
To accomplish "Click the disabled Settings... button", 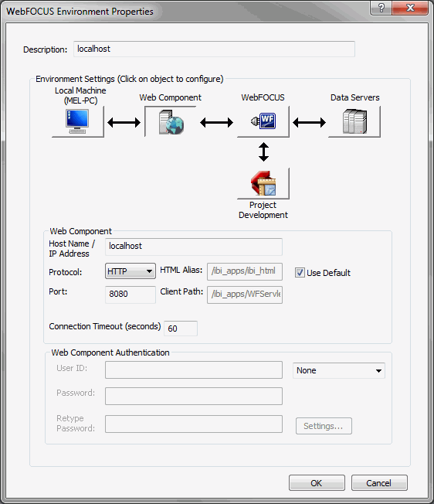I will [x=324, y=426].
